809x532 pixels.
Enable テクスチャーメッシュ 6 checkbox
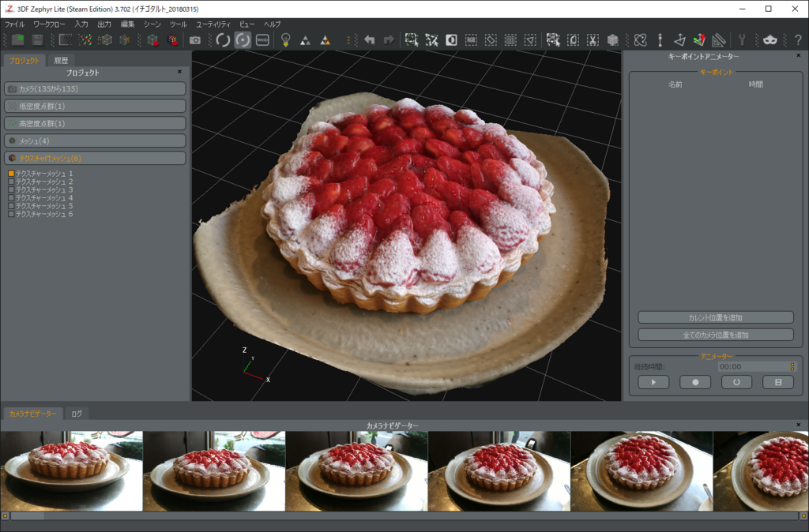click(11, 214)
